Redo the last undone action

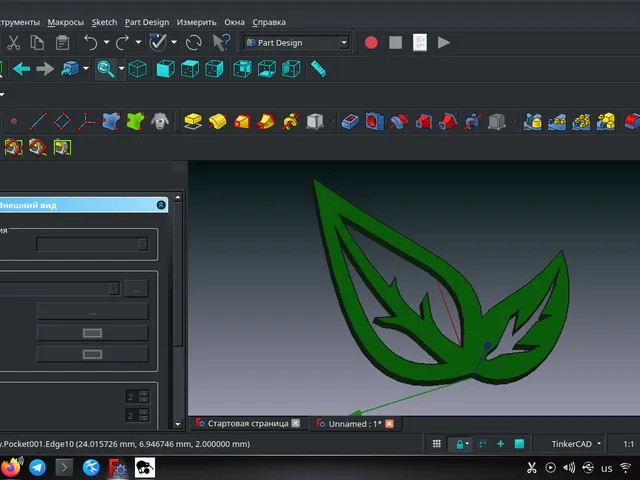[122, 42]
